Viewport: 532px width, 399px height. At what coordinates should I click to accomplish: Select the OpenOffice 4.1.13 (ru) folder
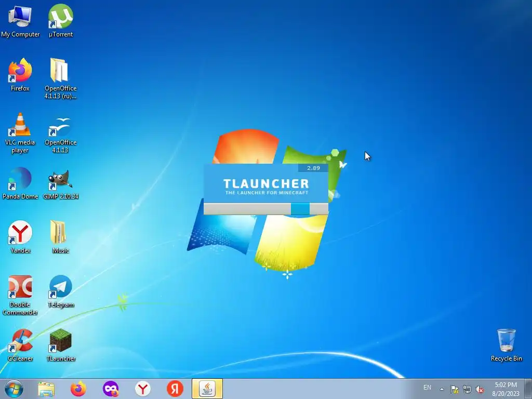[60, 79]
